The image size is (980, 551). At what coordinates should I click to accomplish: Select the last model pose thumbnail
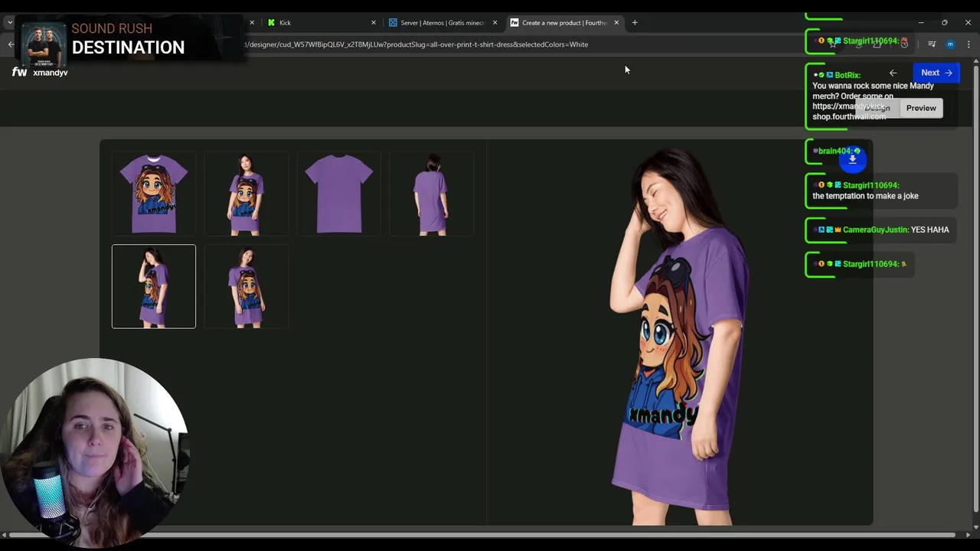tap(246, 286)
